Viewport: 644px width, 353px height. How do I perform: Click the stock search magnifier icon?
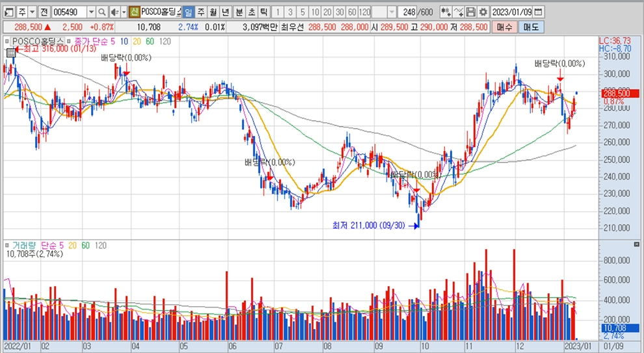point(101,12)
